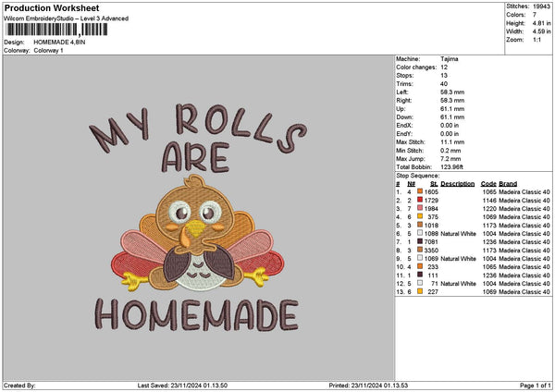Click the Left extent value 58.3 mm

click(x=452, y=92)
